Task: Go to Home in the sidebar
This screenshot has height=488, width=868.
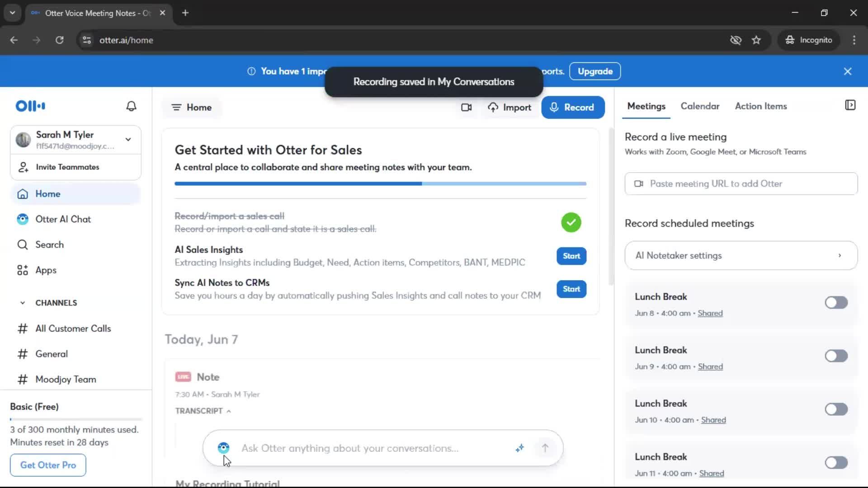Action: (x=75, y=194)
